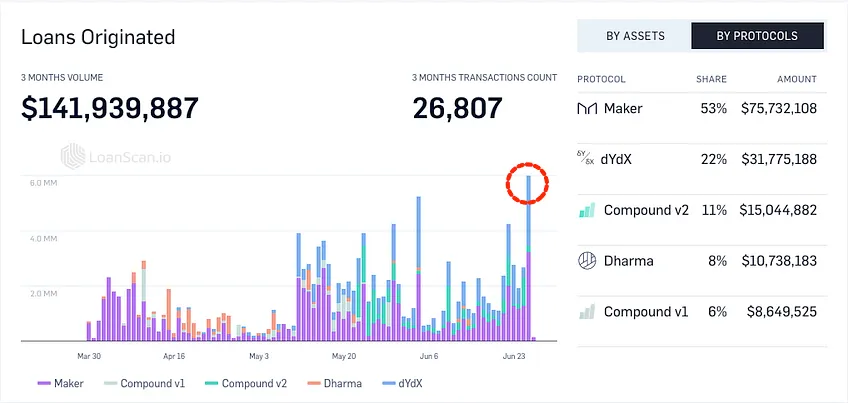The image size is (848, 403).
Task: Click the LoanScan.io watermark logo
Action: pyautogui.click(x=116, y=156)
